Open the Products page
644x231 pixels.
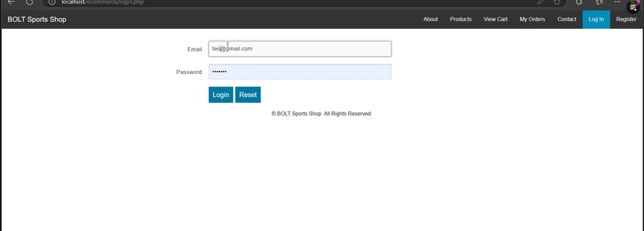click(x=460, y=19)
